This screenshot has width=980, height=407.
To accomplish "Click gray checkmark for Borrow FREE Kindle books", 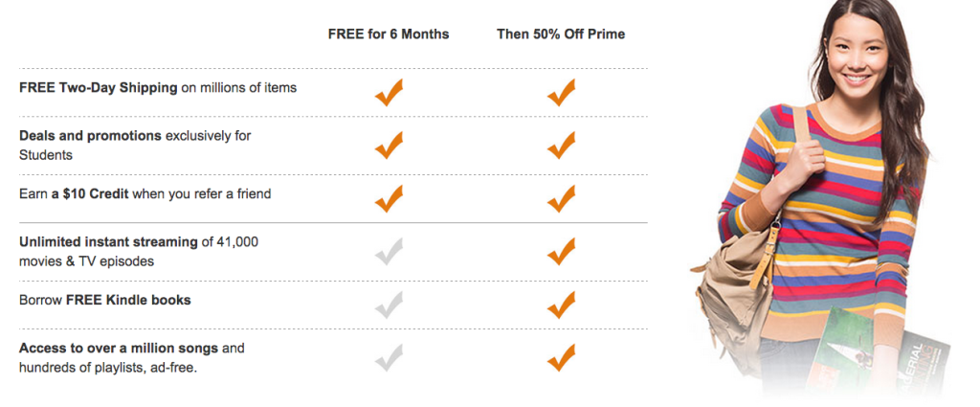I will tap(389, 305).
